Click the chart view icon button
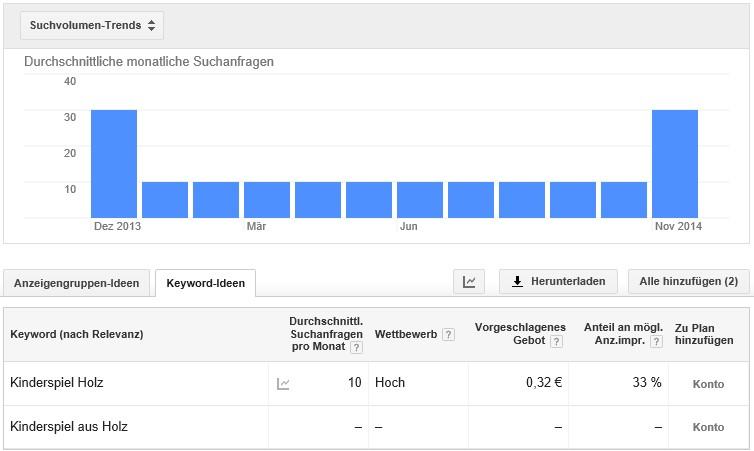754x451 pixels. [469, 282]
